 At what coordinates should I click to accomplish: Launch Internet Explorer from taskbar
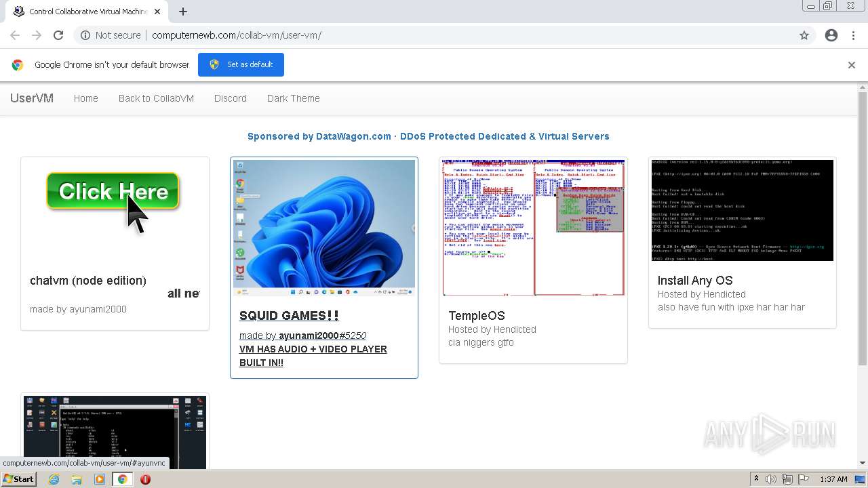54,479
